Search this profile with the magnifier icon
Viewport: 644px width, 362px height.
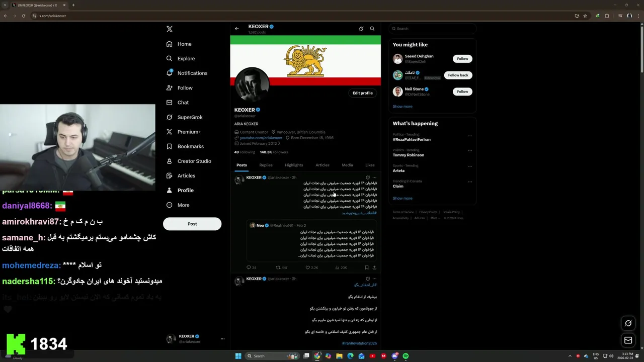pyautogui.click(x=372, y=29)
